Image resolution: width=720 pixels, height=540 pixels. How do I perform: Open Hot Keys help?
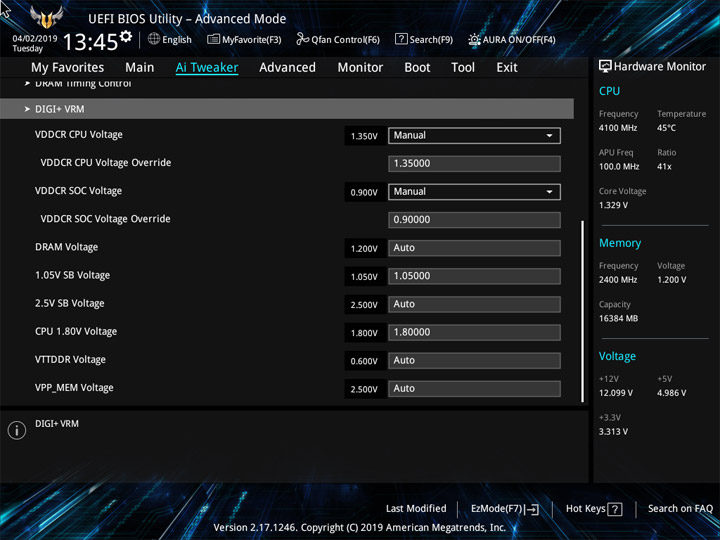click(x=594, y=509)
